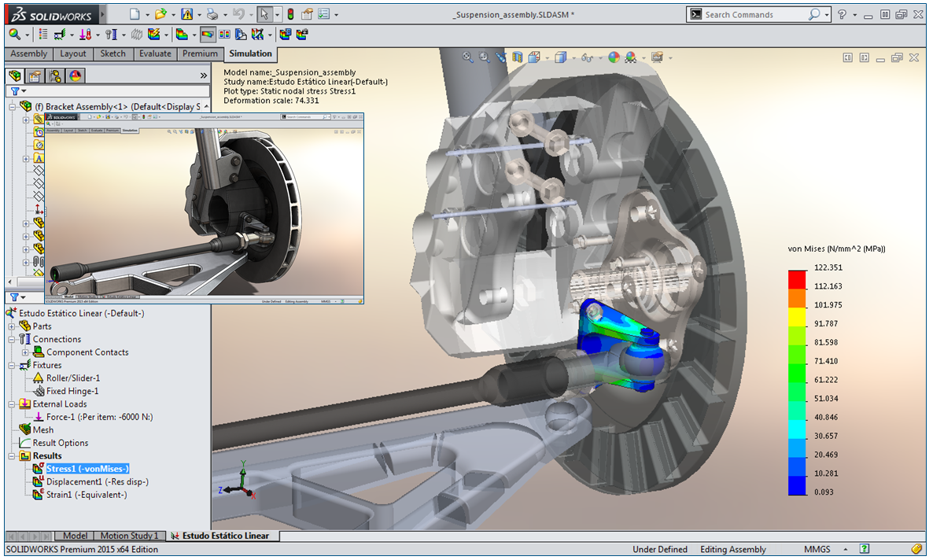
Task: Click the Study Advisor magnifier icon
Action: 14,34
